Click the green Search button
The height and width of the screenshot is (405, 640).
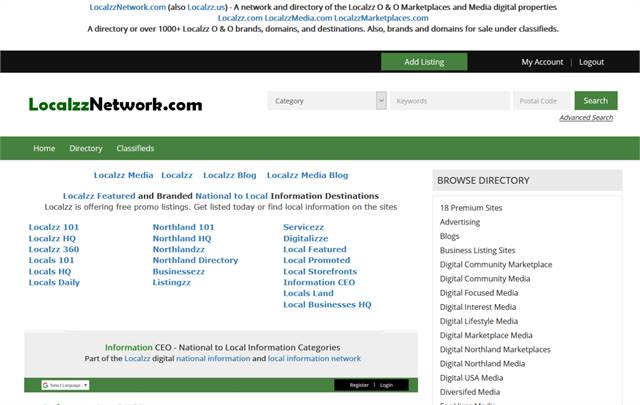(x=596, y=100)
